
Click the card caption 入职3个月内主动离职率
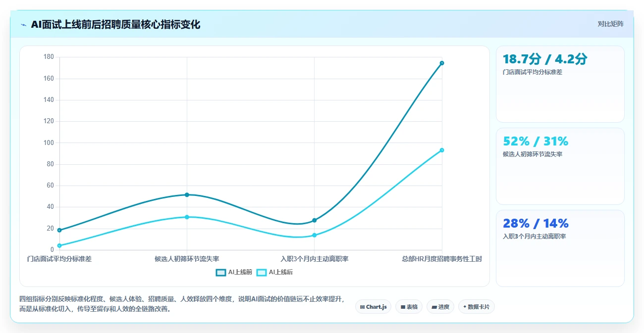pos(535,237)
